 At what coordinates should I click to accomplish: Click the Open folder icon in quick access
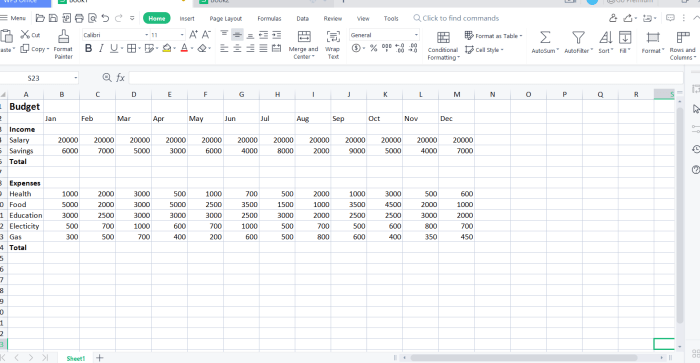pos(40,18)
